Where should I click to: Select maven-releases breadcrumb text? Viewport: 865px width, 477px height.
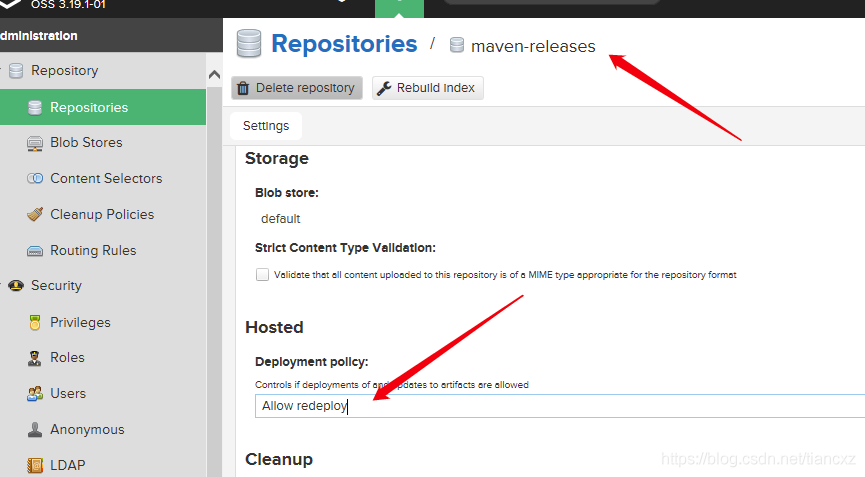(x=533, y=46)
